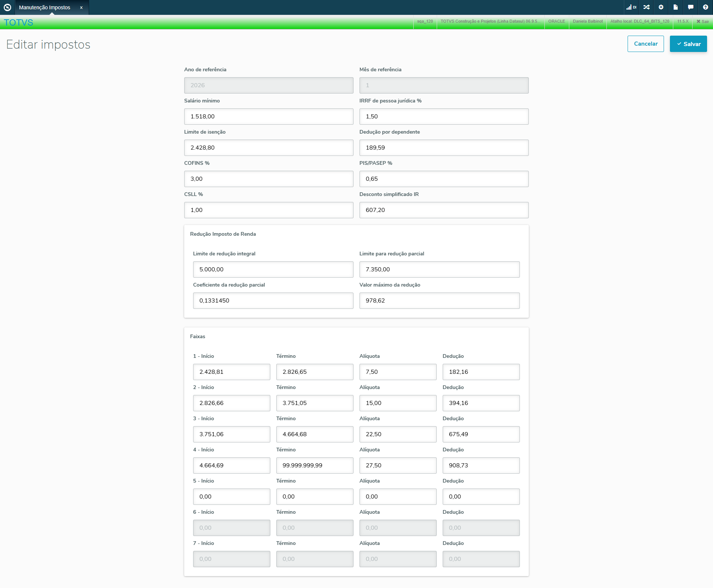This screenshot has height=588, width=713.
Task: Click the Cancelar button
Action: 645,44
